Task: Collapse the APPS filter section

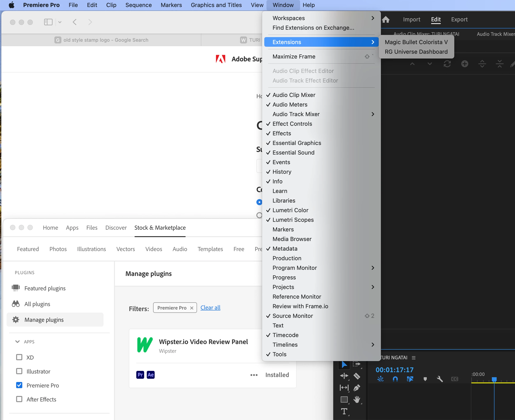Action: 18,342
